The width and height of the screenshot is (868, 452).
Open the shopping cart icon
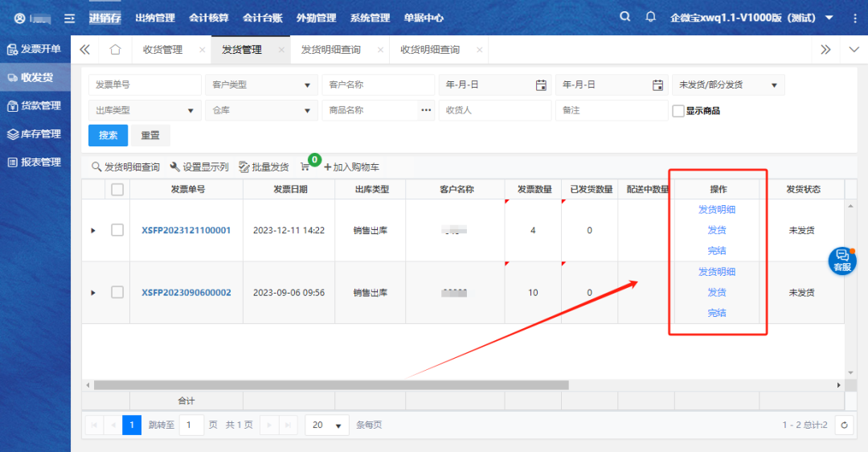(305, 167)
